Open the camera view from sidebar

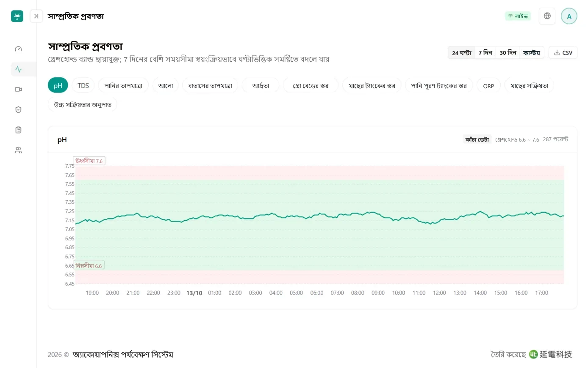point(18,89)
